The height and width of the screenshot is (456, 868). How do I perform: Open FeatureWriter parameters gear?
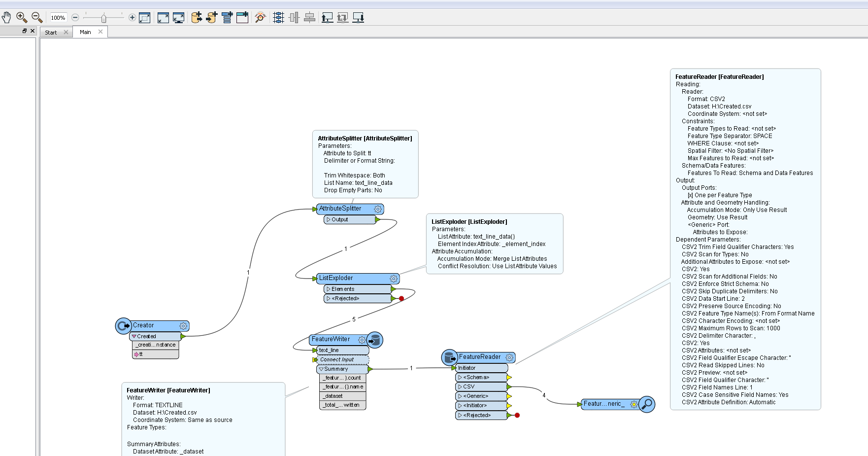click(362, 340)
